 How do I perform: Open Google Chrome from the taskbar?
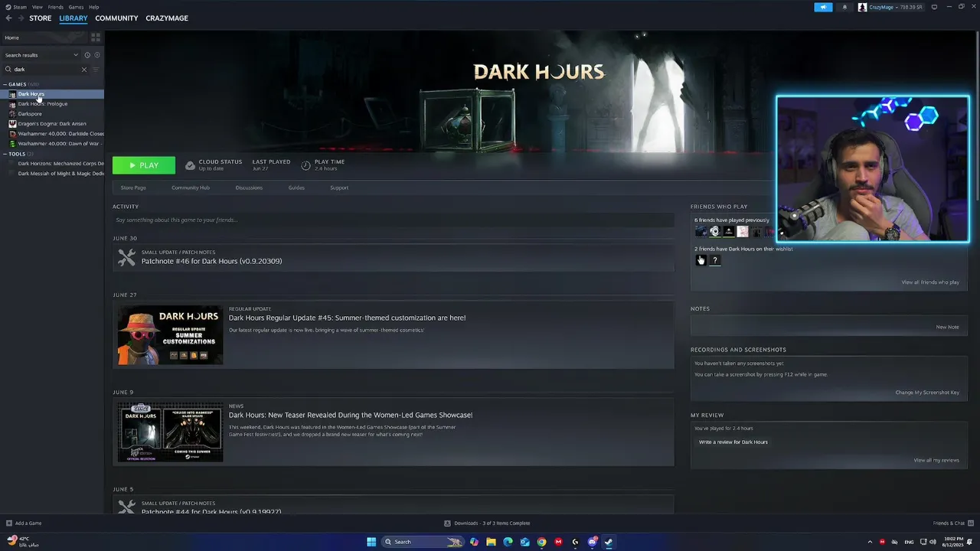(541, 542)
